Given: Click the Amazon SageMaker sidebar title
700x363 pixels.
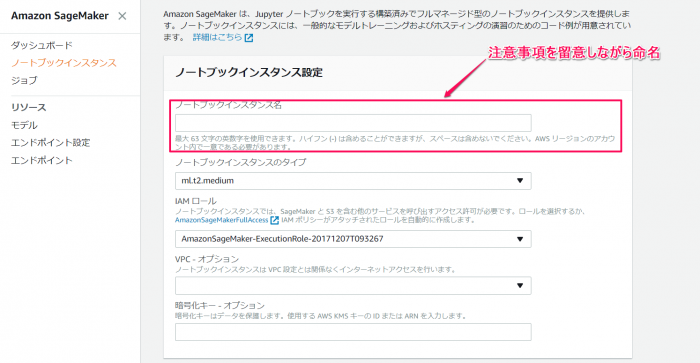Looking at the screenshot, I should point(60,16).
